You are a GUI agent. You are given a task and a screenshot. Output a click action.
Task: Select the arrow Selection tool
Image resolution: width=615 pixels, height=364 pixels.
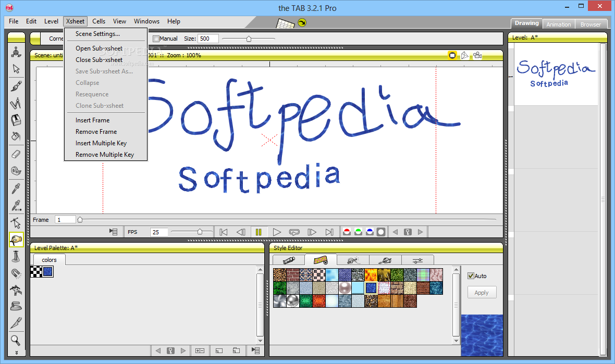point(16,69)
